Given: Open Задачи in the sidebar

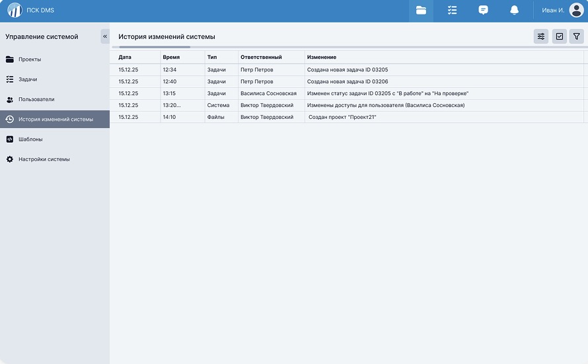Looking at the screenshot, I should pos(28,79).
